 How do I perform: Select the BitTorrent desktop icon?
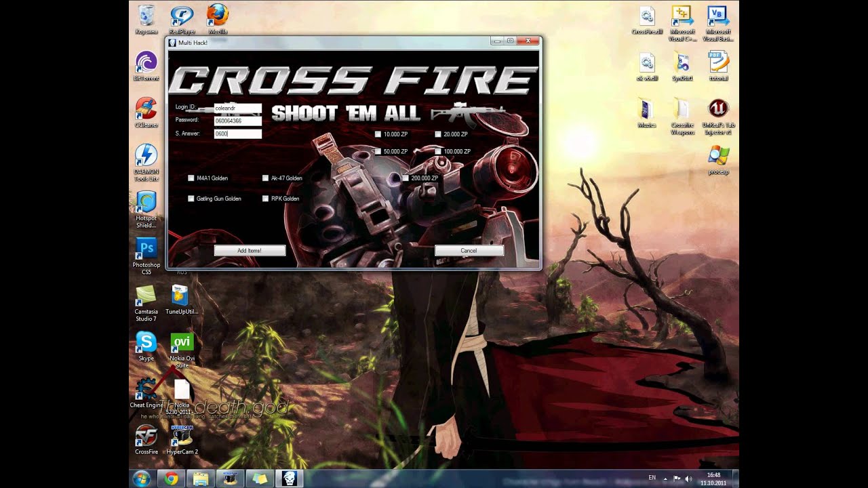[146, 66]
